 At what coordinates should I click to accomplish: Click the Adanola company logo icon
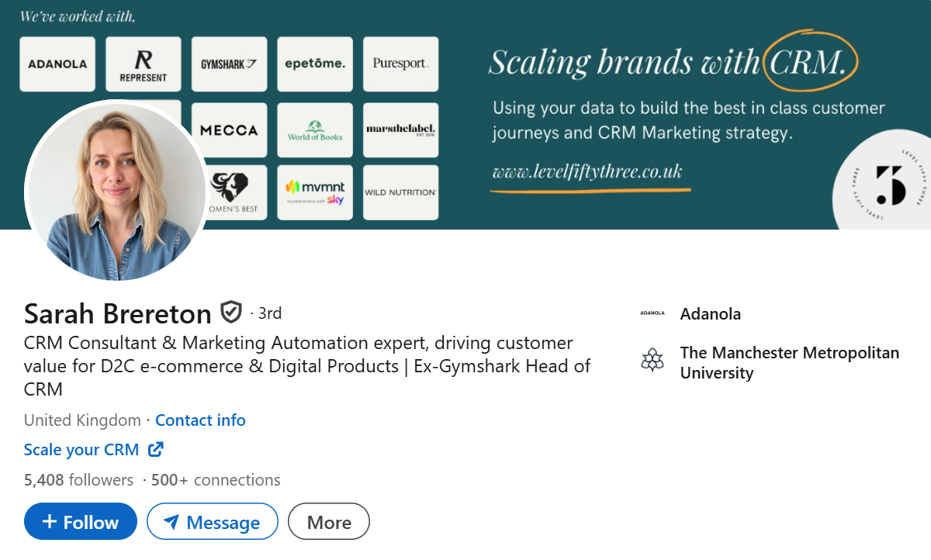coord(652,313)
